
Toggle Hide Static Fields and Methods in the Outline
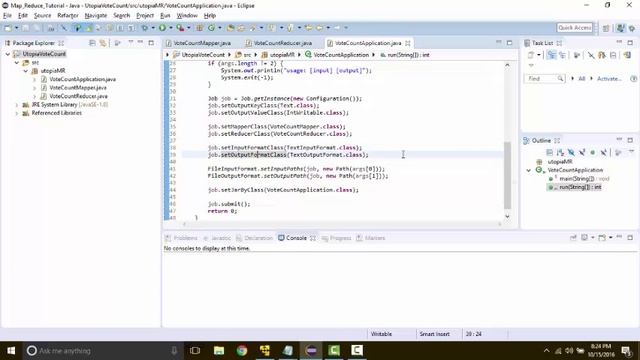click(x=582, y=153)
